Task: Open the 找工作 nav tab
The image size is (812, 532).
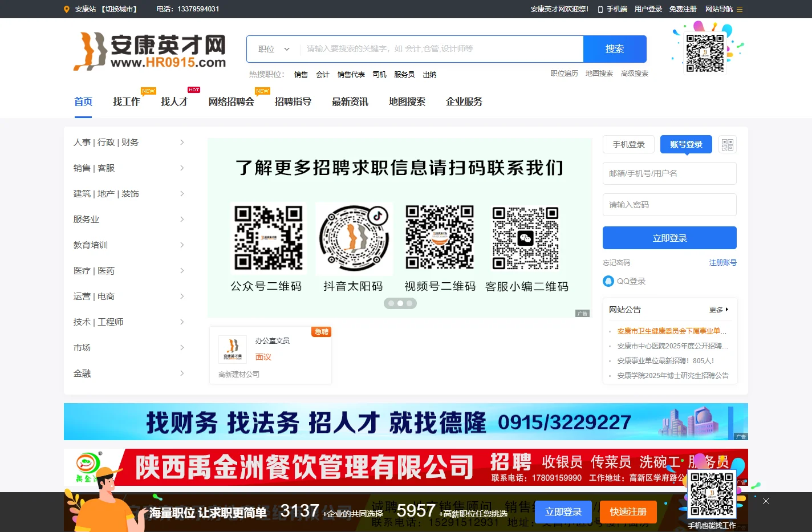Action: tap(127, 101)
